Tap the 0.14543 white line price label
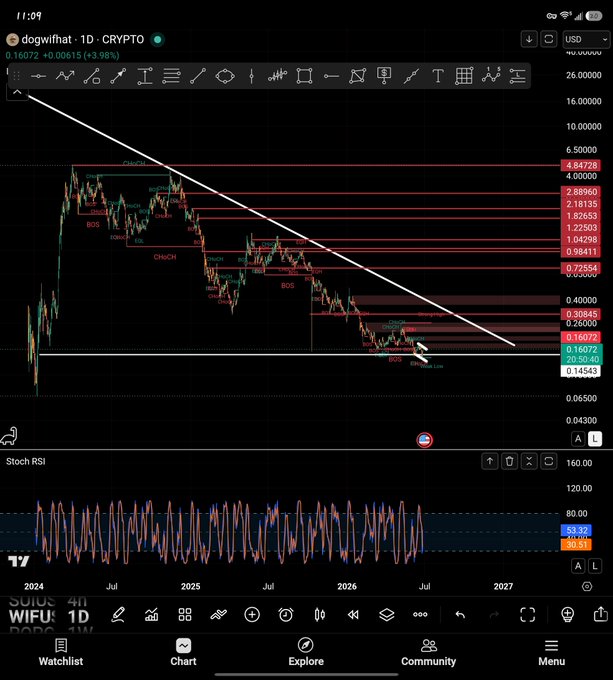Image resolution: width=613 pixels, height=680 pixels. 581,371
